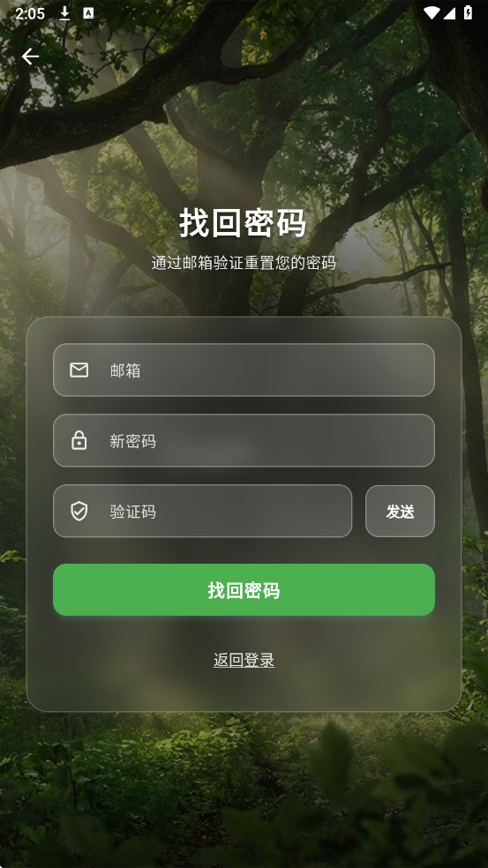Focus the 验证码 verification code field
This screenshot has width=488, height=868.
203,511
